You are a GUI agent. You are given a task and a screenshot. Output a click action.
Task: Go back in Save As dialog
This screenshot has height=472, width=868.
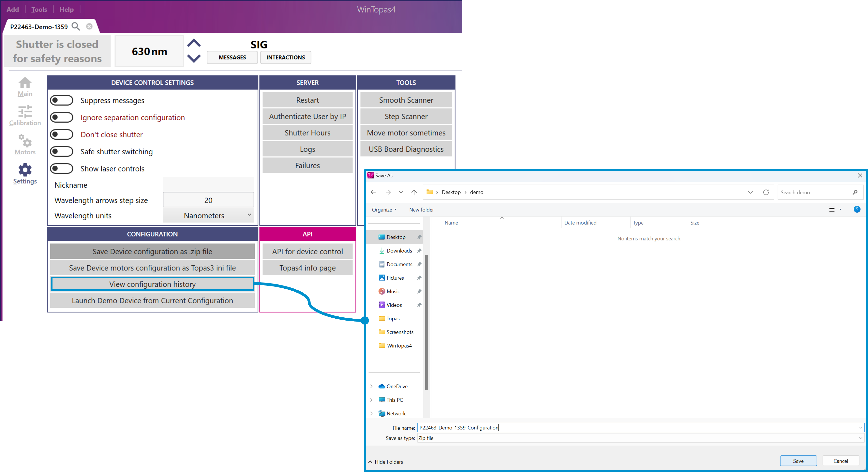373,192
